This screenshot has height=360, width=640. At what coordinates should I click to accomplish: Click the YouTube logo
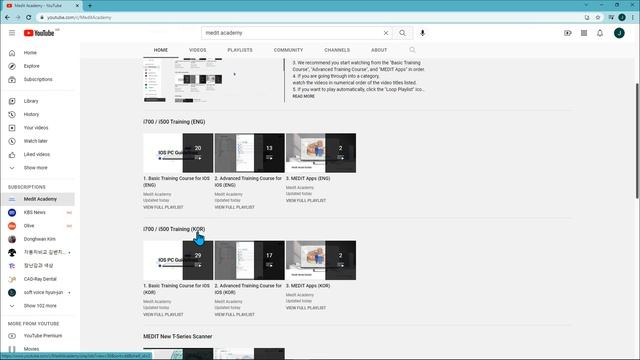39,33
